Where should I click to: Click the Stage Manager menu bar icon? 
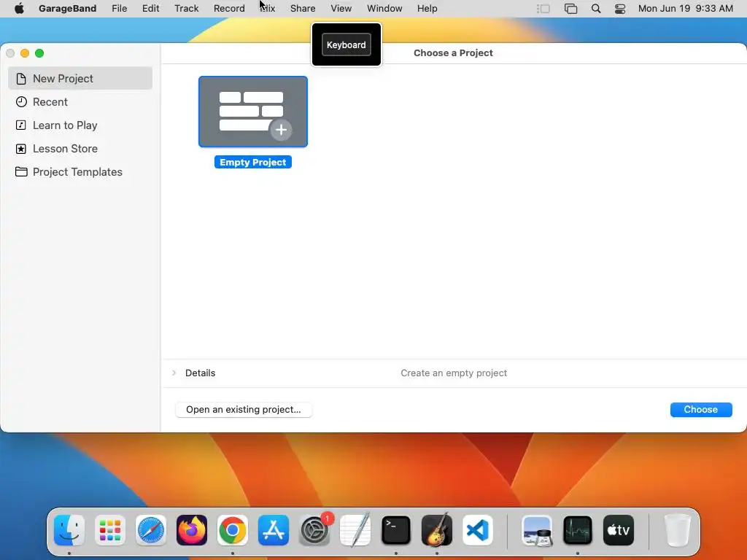click(x=543, y=9)
